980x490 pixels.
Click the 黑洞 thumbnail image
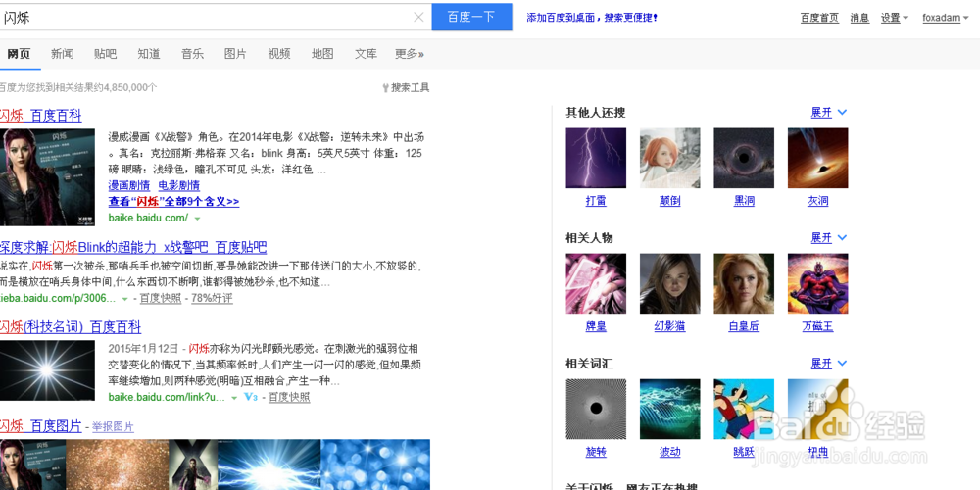pos(744,158)
